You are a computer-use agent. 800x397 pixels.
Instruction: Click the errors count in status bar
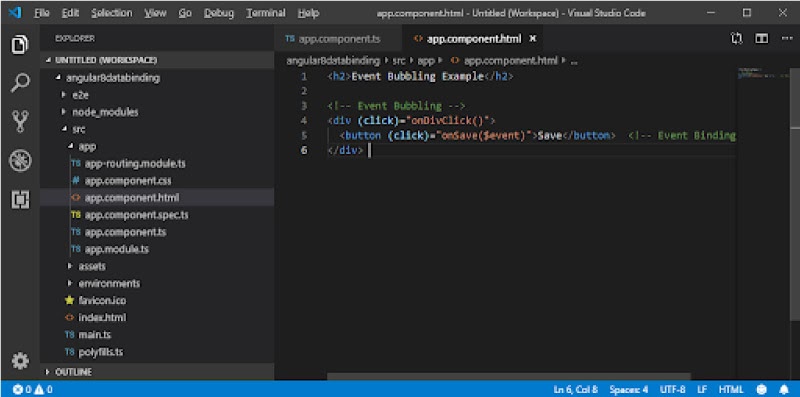tap(22, 389)
